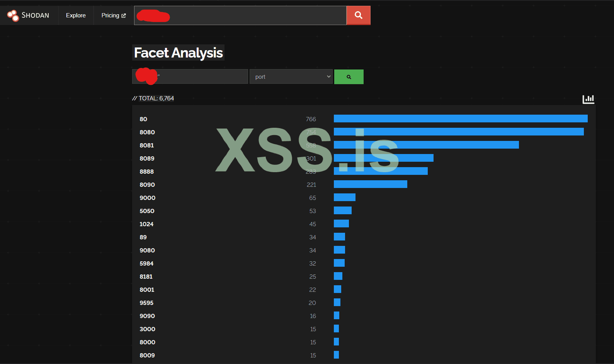The image size is (614, 364).
Task: Select port 89 in the list
Action: 143,237
